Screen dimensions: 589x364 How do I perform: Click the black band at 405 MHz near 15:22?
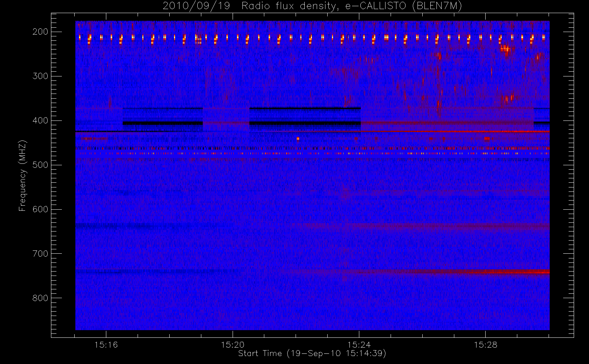click(305, 123)
